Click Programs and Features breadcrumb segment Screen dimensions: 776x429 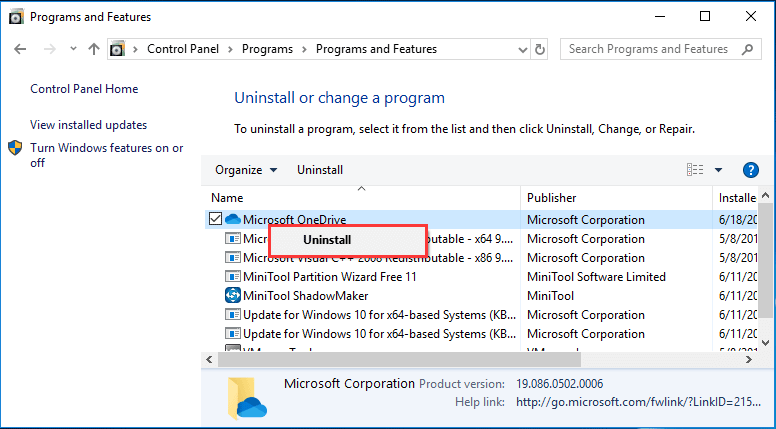(x=376, y=49)
